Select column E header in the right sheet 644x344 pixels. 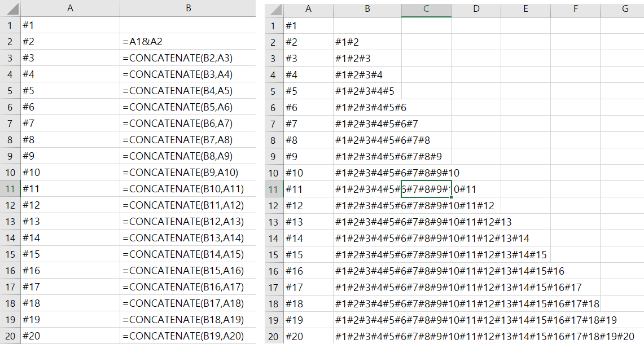(x=525, y=8)
